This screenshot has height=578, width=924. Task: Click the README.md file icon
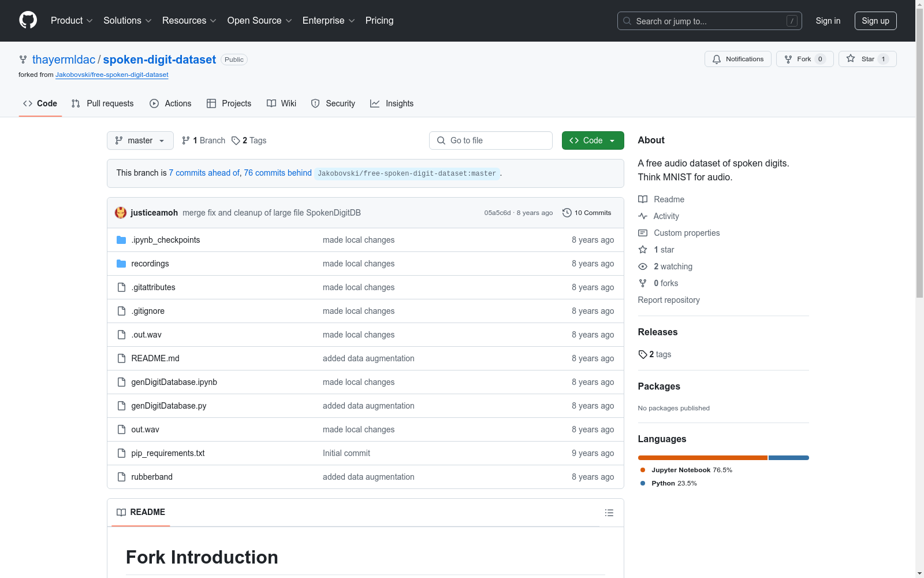pos(121,358)
